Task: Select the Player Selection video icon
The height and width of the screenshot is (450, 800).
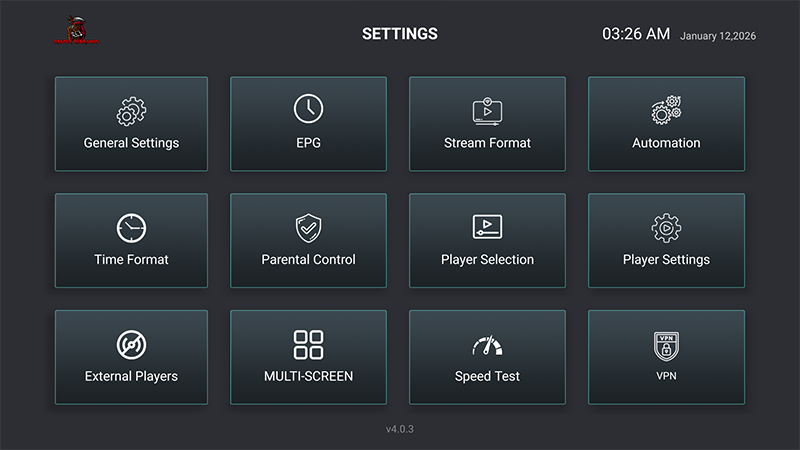Action: 487,227
